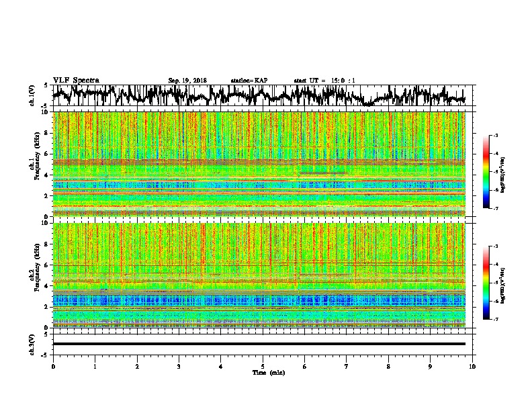The height and width of the screenshot is (411, 532).
Task: Click the time axis tick label "1"
Action: pyautogui.click(x=95, y=366)
